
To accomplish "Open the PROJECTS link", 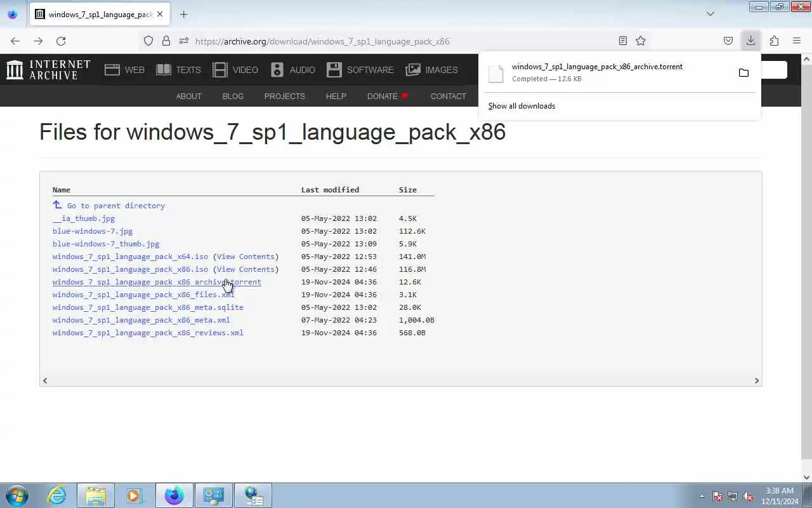I will pos(284,97).
